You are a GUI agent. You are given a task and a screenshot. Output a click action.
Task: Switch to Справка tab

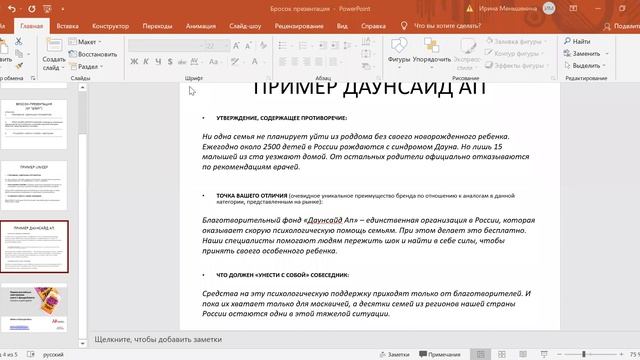[373, 26]
